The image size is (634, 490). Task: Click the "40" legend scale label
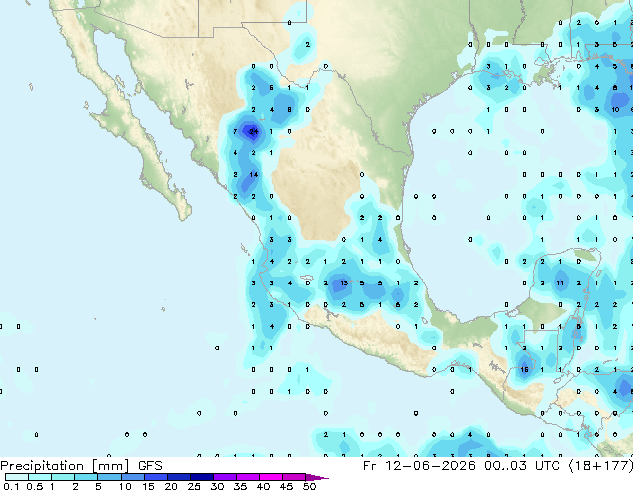[263, 486]
